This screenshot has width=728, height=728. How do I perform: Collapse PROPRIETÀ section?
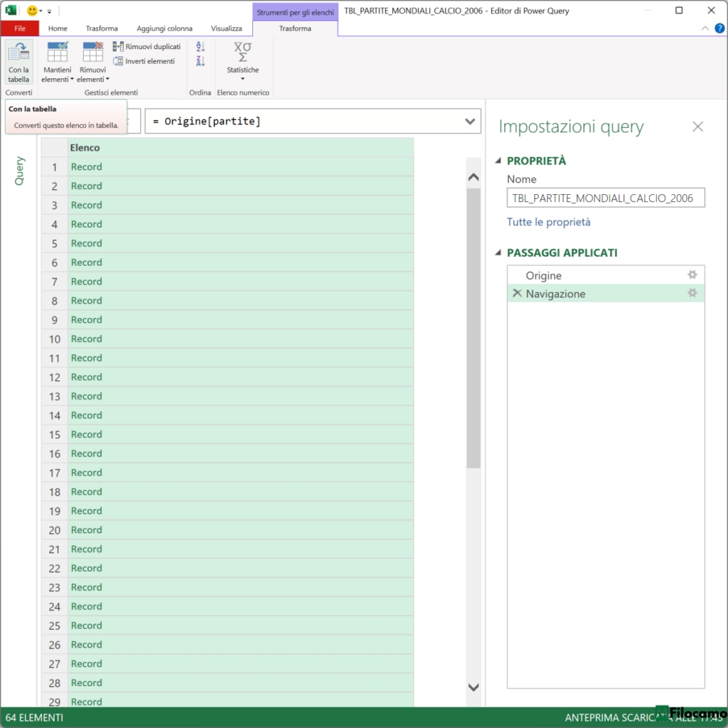click(x=498, y=161)
